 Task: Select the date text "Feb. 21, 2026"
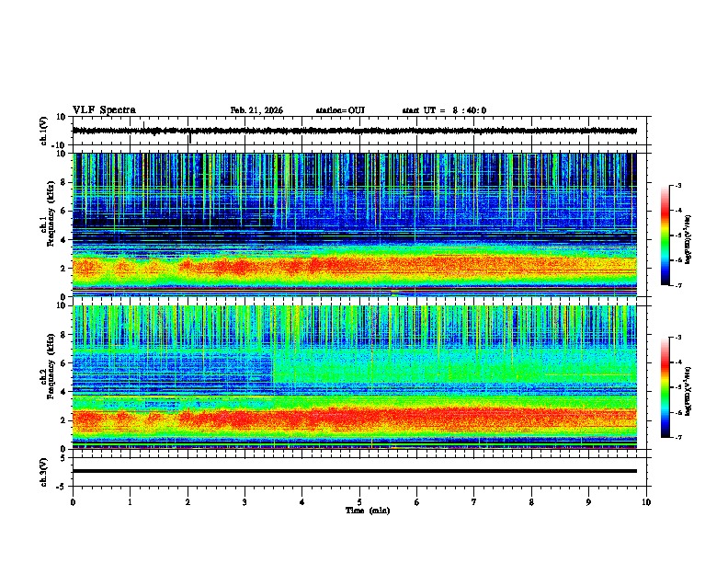click(x=256, y=110)
